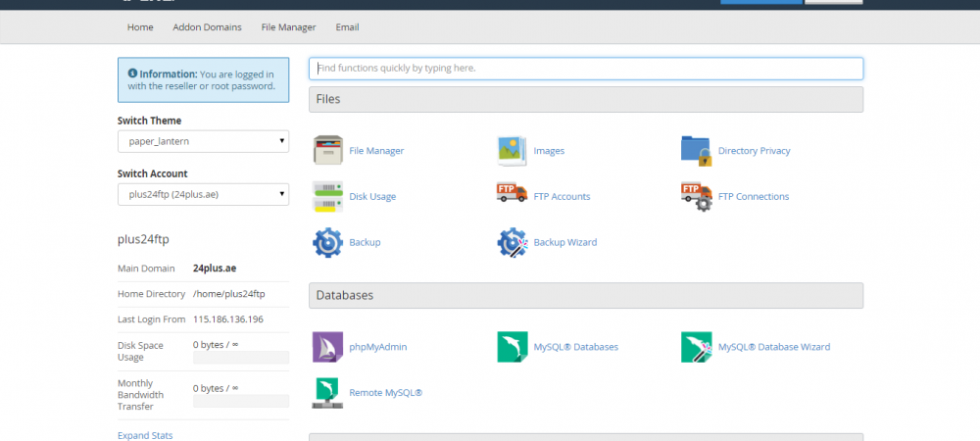Collapse the Files section header
This screenshot has height=441, width=980.
(585, 99)
